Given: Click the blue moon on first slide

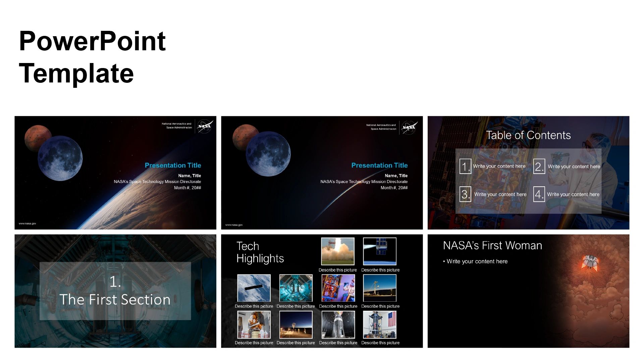Looking at the screenshot, I should point(60,158).
